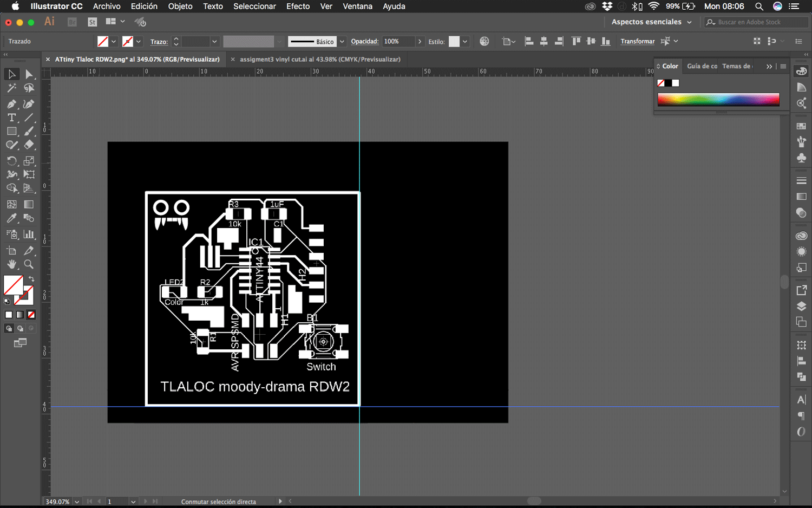This screenshot has height=508, width=812.
Task: Select the Lasso tool
Action: point(29,88)
